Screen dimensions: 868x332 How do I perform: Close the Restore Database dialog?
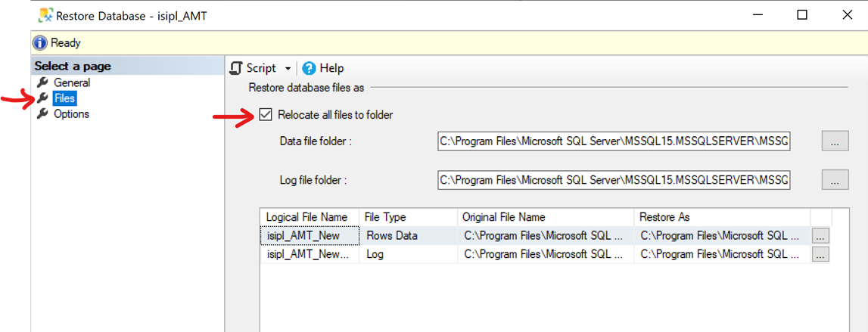coord(846,15)
